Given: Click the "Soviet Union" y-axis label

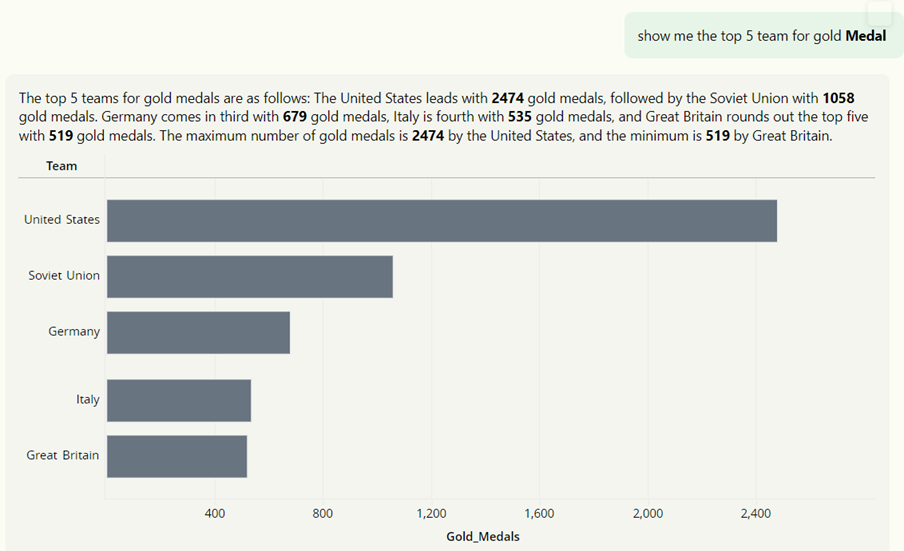Looking at the screenshot, I should [64, 276].
